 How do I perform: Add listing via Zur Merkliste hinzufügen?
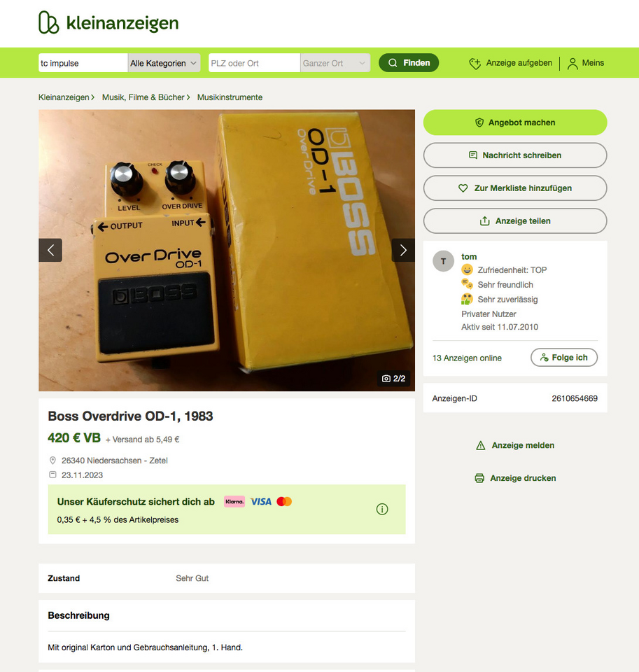click(515, 188)
